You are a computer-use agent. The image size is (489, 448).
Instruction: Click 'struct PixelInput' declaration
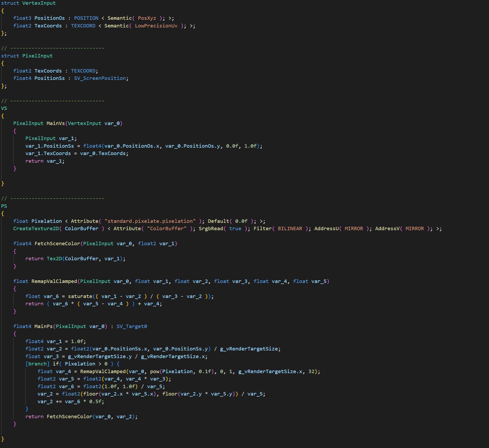27,56
